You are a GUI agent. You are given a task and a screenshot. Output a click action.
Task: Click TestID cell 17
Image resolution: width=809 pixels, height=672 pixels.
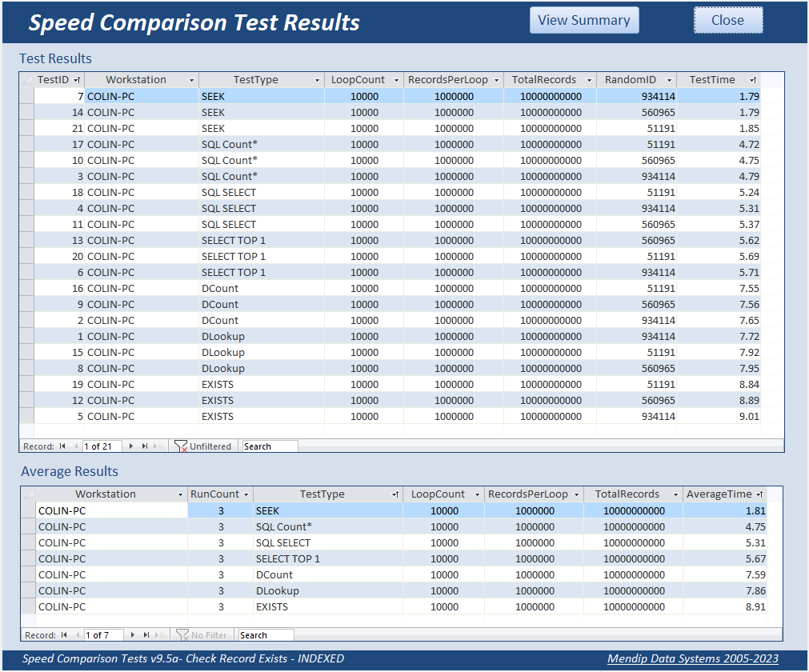[x=59, y=145]
